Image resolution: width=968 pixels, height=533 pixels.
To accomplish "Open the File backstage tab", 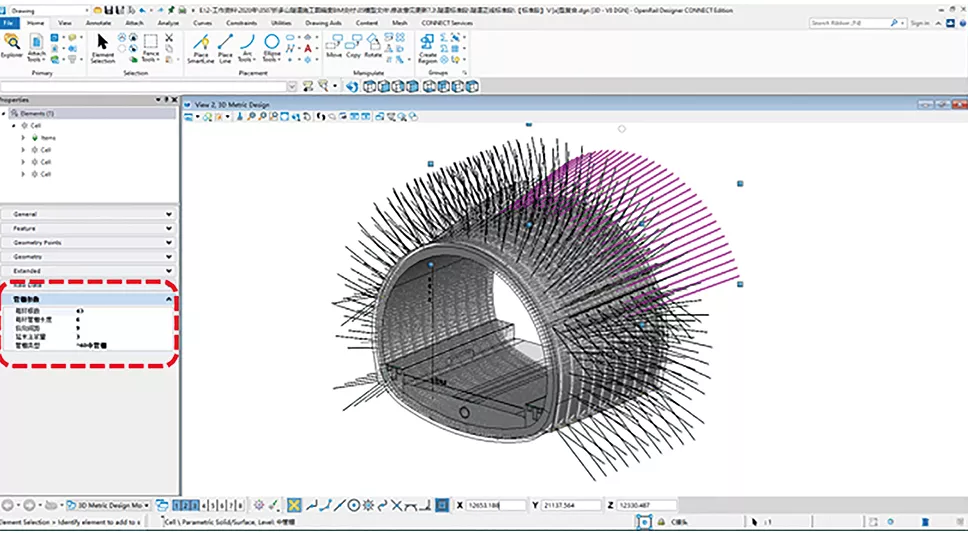I will [x=9, y=23].
